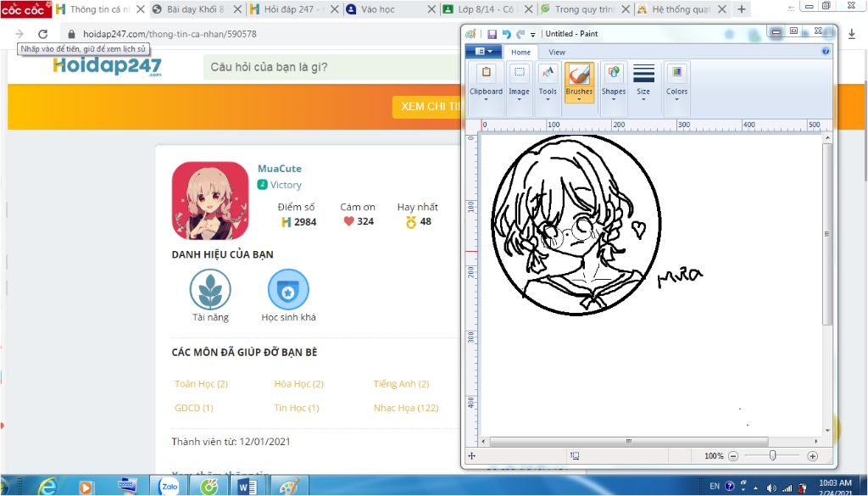
Task: Open Microsoft Word from the taskbar
Action: [x=248, y=486]
